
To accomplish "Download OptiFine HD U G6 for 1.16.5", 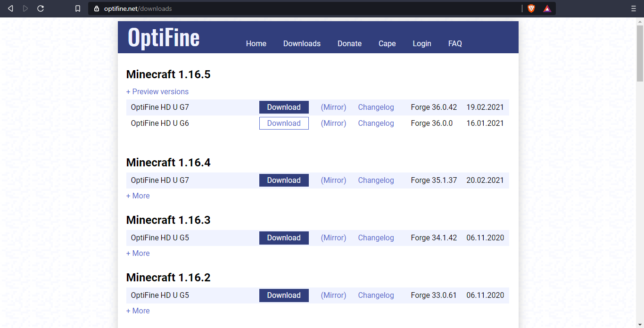I will pyautogui.click(x=284, y=123).
